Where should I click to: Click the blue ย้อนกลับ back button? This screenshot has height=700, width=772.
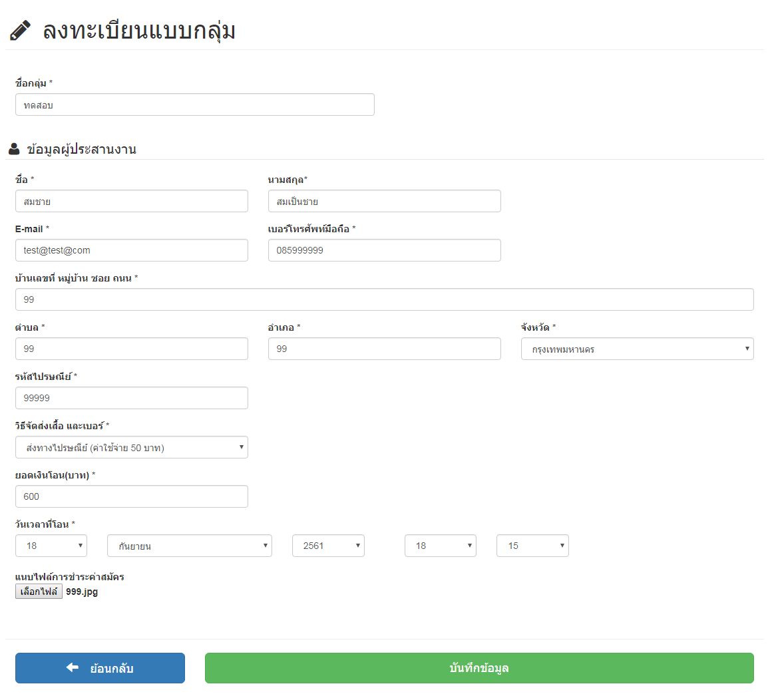[x=100, y=668]
